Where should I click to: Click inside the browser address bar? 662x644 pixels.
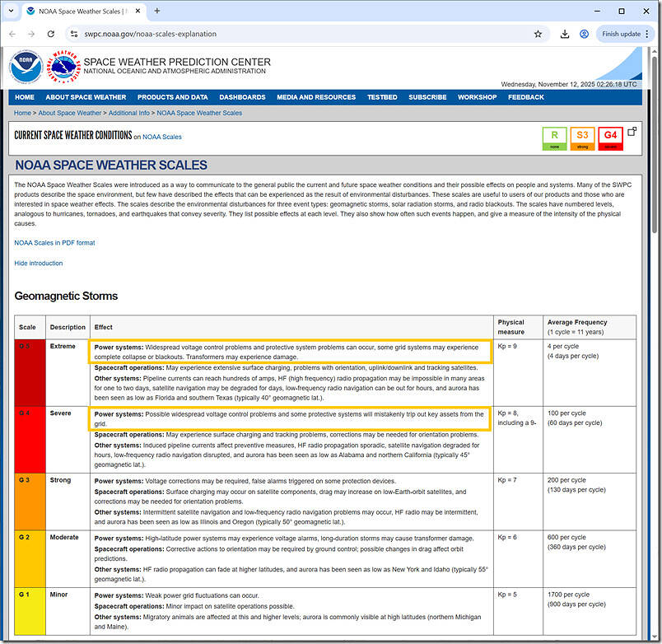click(247, 35)
